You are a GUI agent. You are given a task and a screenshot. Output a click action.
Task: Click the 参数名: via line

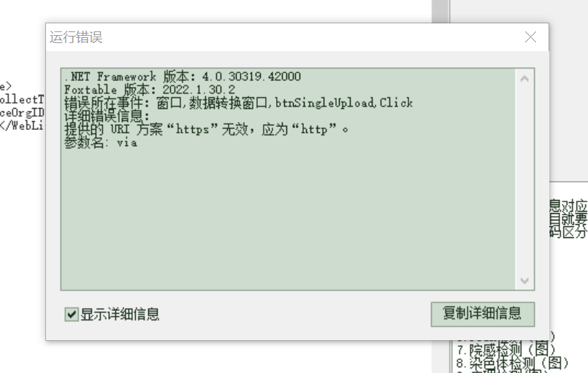101,143
